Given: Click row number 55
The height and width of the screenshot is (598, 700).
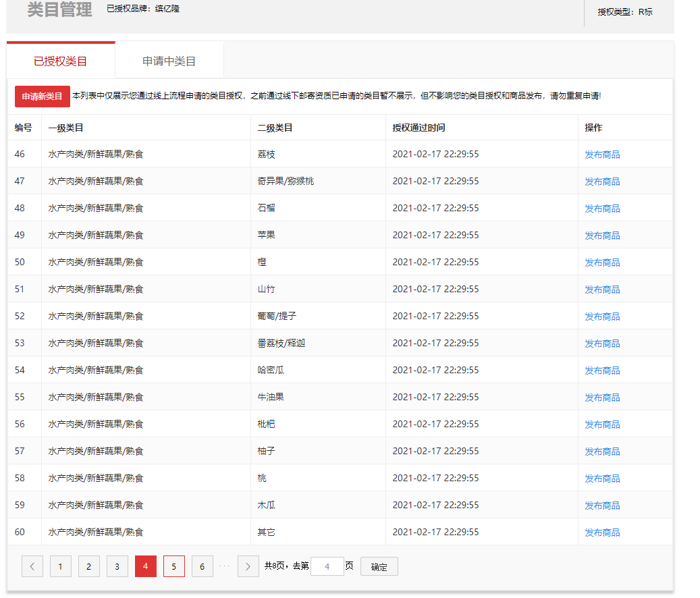Looking at the screenshot, I should pos(20,397).
